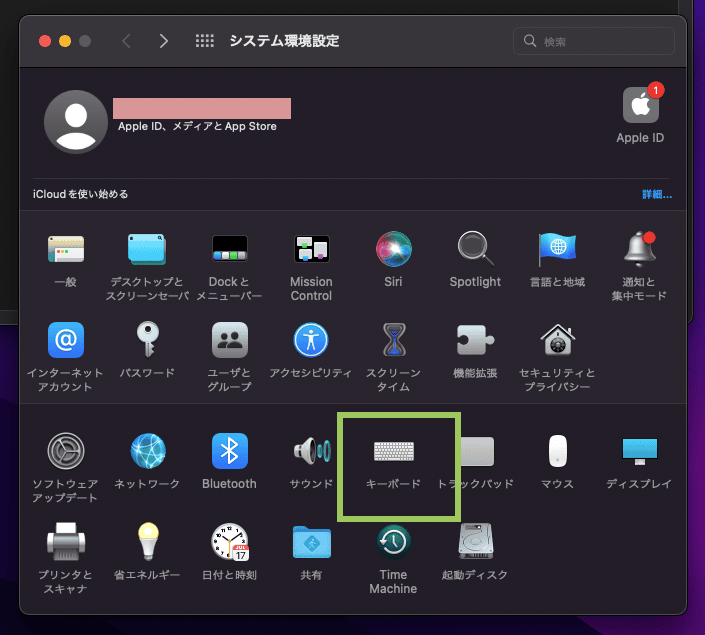Click Apple ID、メディアとApp Store text
Screen dimensions: 705x635
197,126
